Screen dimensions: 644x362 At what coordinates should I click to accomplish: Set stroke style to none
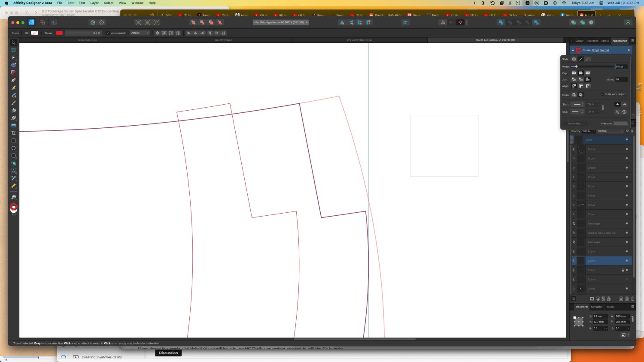[x=574, y=59]
